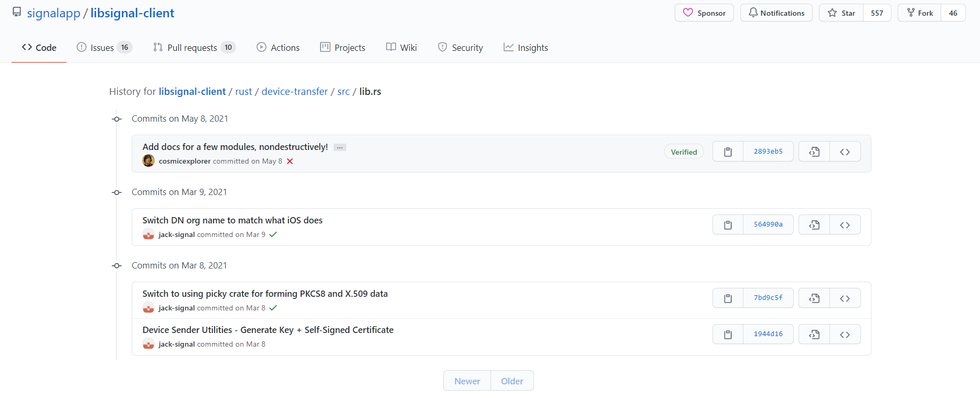The width and height of the screenshot is (980, 398).
Task: Click the Sponsor button
Action: point(704,13)
